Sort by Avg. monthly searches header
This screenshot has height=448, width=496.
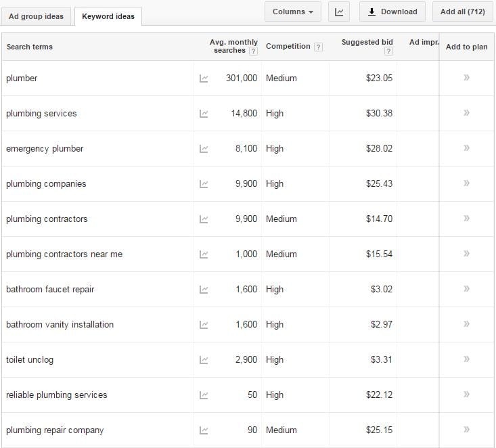pyautogui.click(x=233, y=46)
